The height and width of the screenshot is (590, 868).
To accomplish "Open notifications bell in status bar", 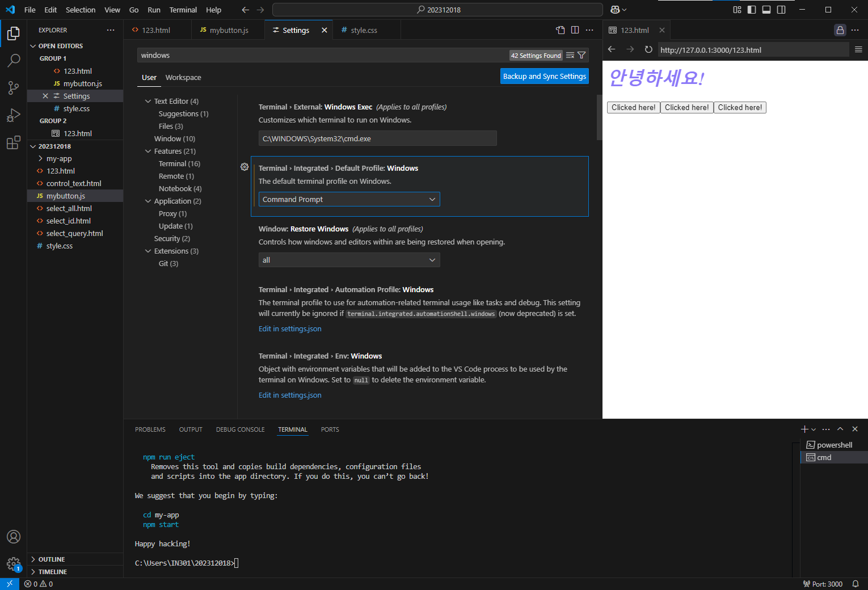I will coord(856,584).
